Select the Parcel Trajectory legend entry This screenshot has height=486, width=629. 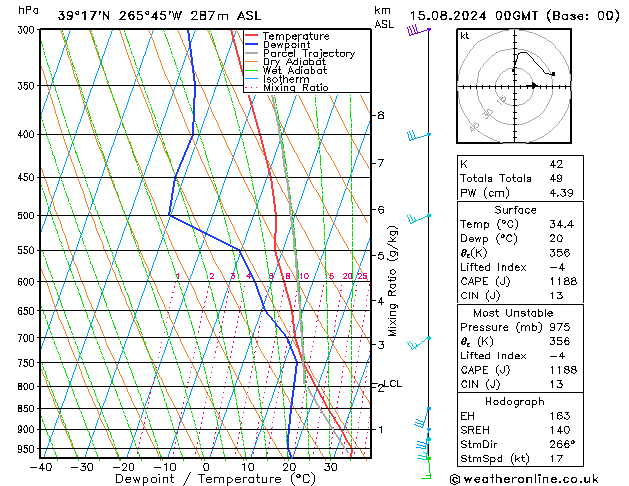(308, 54)
